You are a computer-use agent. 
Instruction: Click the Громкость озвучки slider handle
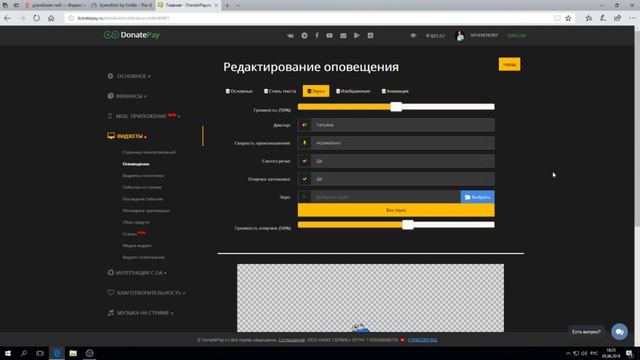407,224
